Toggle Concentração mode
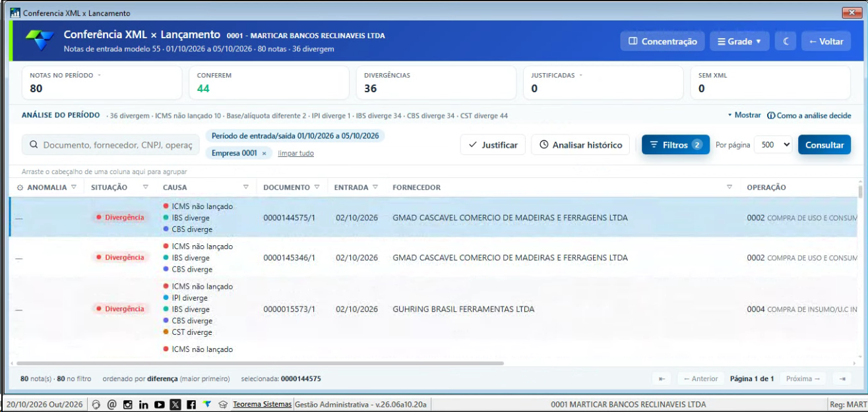The height and width of the screenshot is (412, 868). tap(662, 41)
